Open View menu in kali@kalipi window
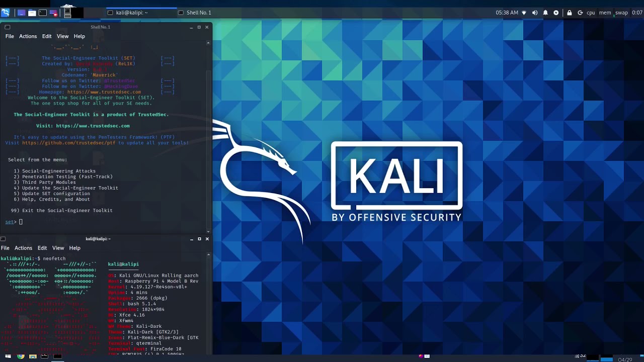This screenshot has height=362, width=644. [58, 248]
